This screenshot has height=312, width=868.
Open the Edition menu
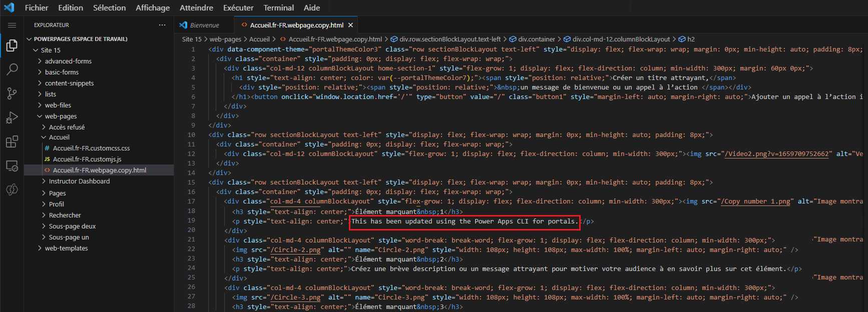tap(71, 7)
